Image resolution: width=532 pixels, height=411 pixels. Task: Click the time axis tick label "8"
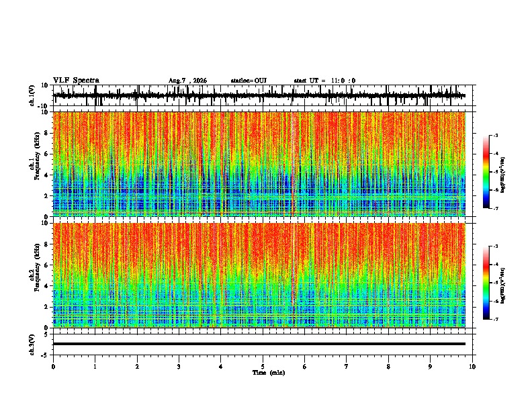coord(388,367)
